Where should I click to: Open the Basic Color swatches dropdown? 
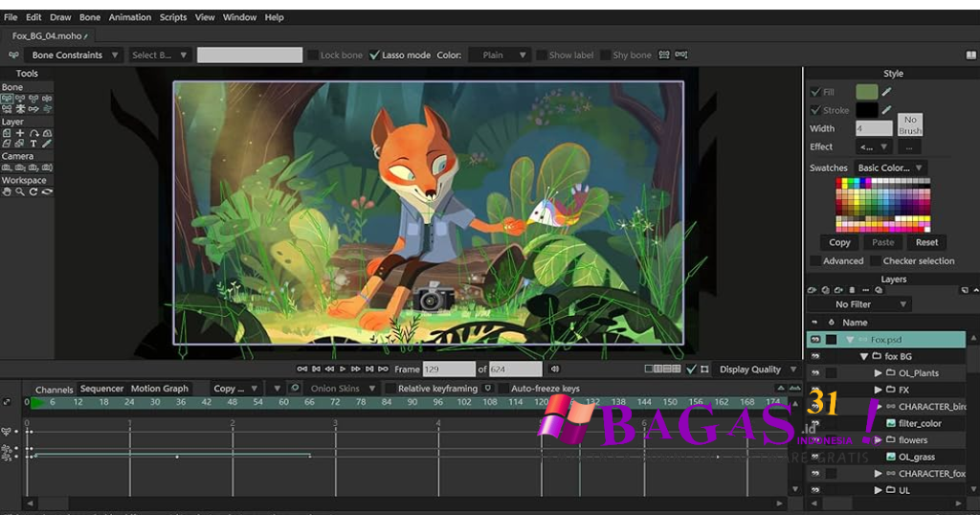click(890, 168)
